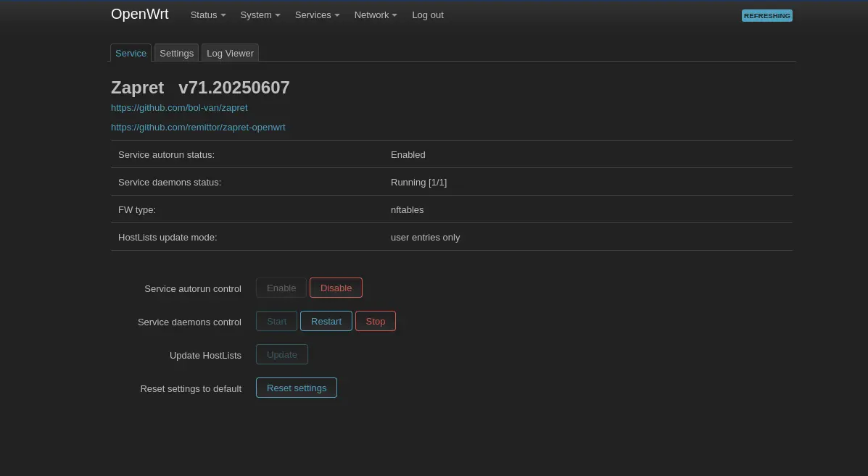Click the 'Service daemons status:' label
868x476 pixels.
[170, 183]
